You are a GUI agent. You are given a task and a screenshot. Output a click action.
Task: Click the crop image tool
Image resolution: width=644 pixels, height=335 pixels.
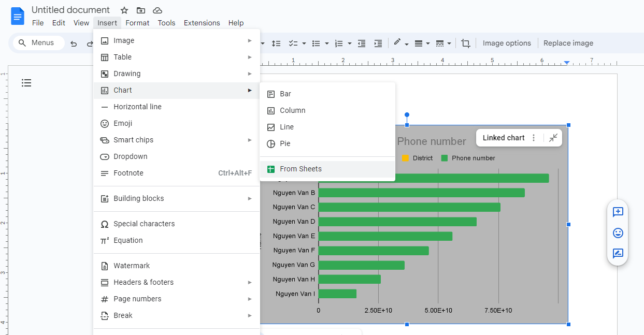point(466,43)
